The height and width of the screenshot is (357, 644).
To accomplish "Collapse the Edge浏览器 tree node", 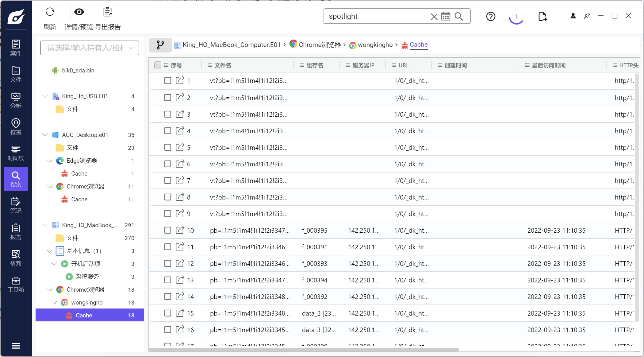I will point(50,161).
